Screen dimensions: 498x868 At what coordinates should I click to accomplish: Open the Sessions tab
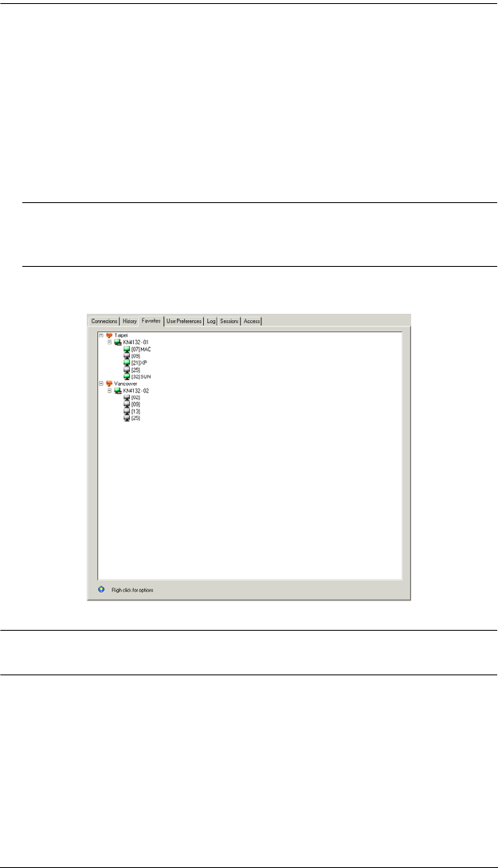230,321
